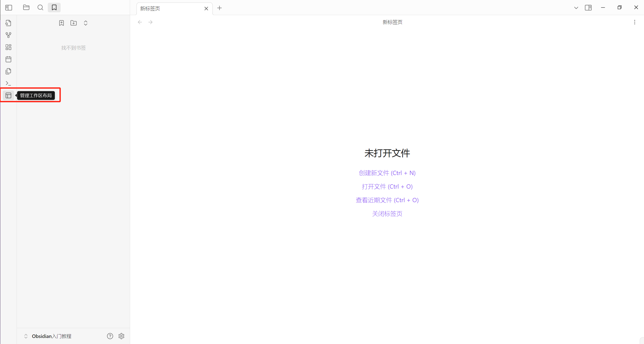
Task: Open the quick switcher ribbon icon
Action: pos(8,23)
